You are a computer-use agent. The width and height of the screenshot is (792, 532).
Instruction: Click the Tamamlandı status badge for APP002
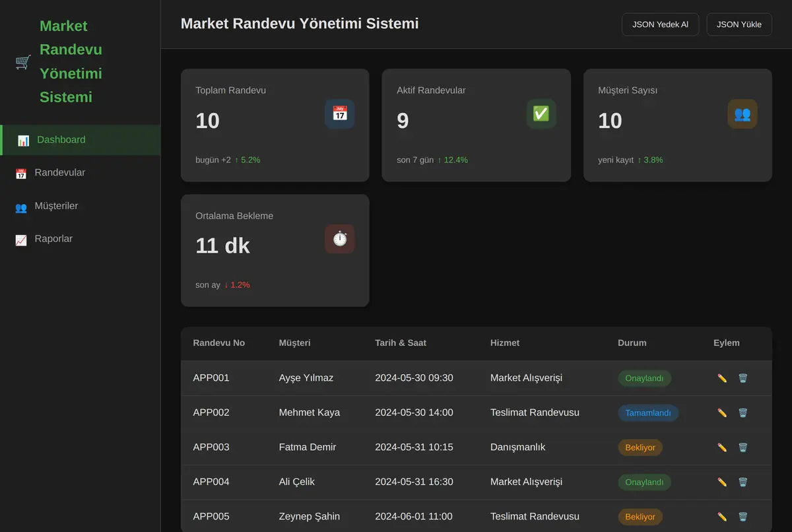click(x=648, y=413)
